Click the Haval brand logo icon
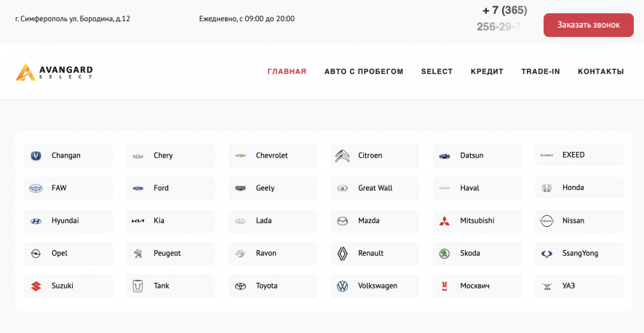The image size is (644, 333). click(445, 188)
